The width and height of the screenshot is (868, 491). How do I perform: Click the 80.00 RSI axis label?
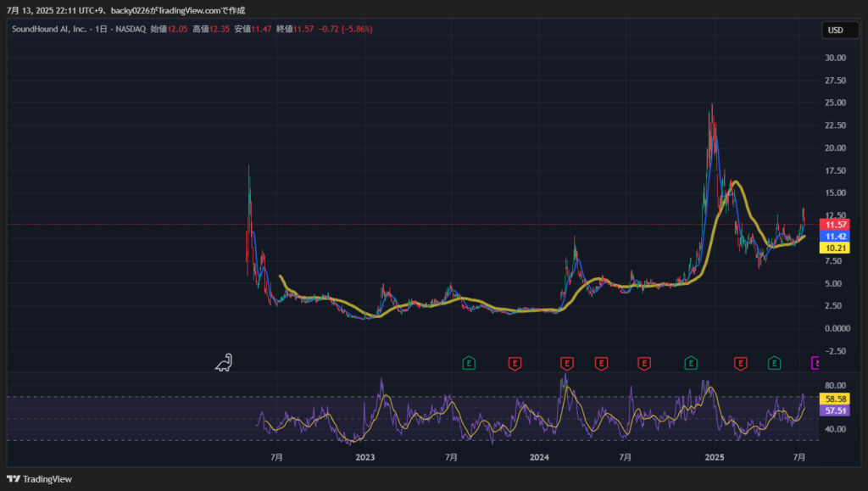835,385
